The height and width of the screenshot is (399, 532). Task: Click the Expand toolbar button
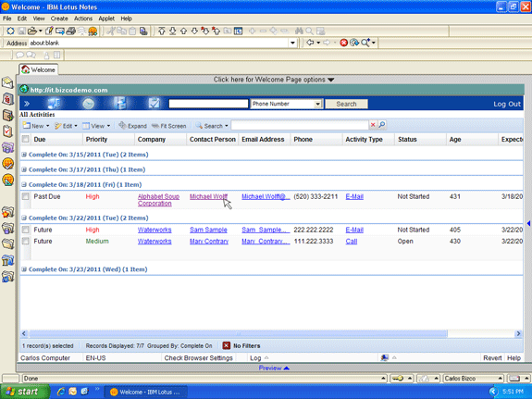tap(132, 126)
